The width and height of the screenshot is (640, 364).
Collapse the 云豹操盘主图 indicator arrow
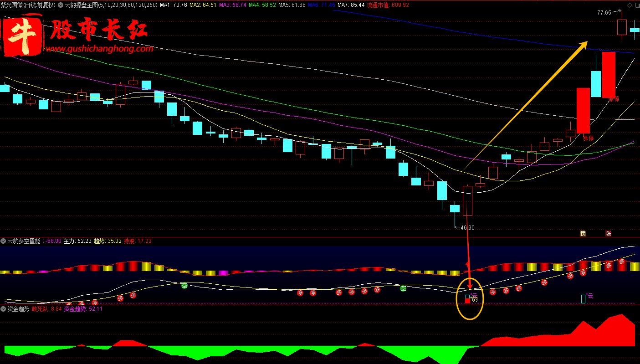pos(61,5)
